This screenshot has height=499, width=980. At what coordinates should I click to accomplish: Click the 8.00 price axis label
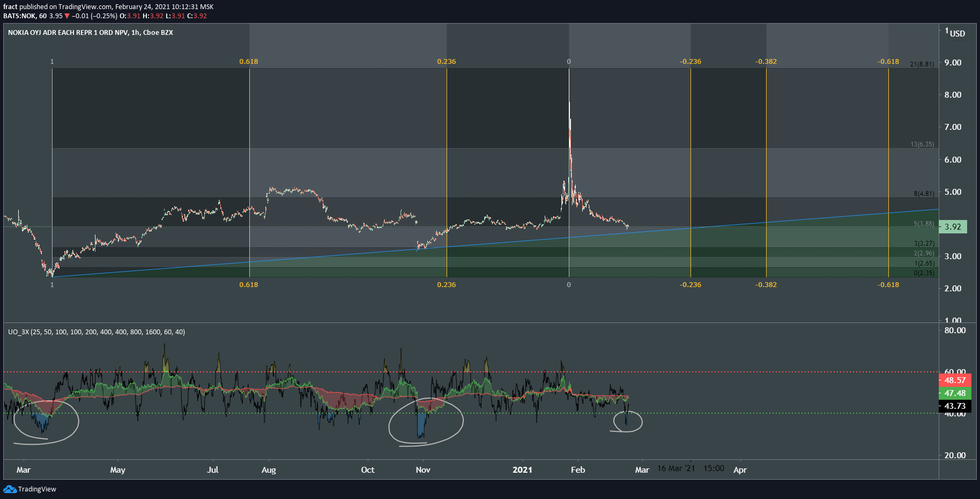click(x=953, y=95)
